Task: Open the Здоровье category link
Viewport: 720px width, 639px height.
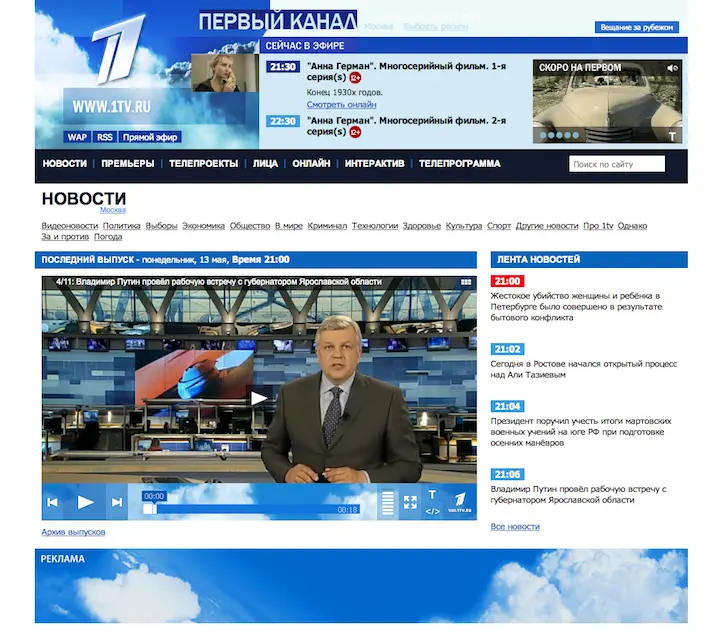Action: tap(422, 226)
